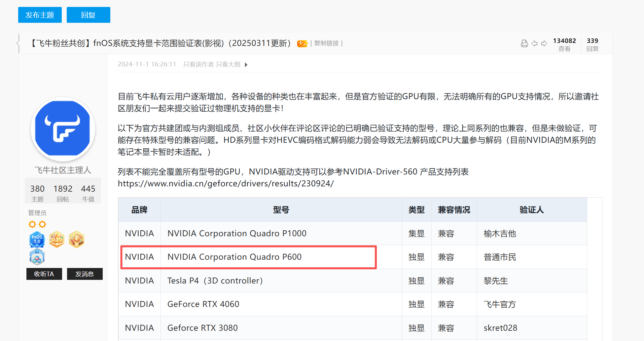Click NVIDIA brand cell in RTX 4060 row
This screenshot has width=644, height=341.
coord(139,304)
